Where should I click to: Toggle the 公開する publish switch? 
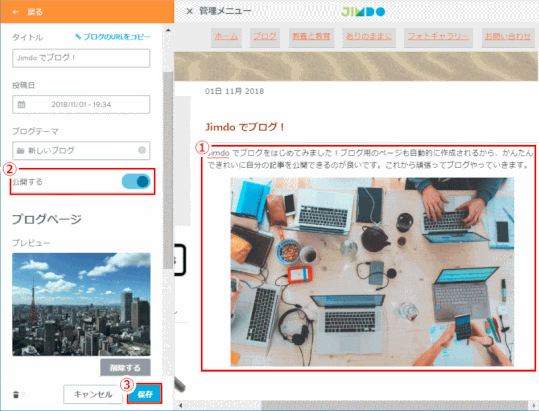point(136,181)
